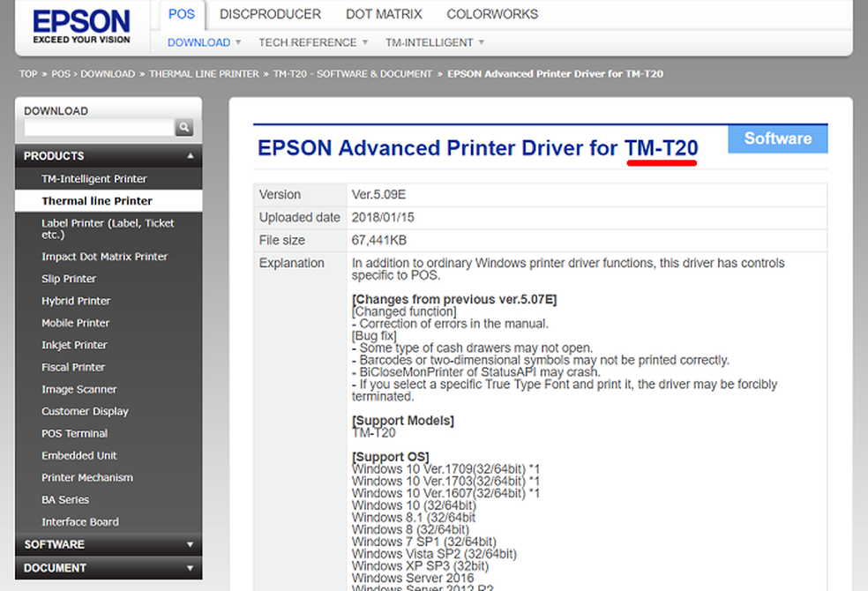The width and height of the screenshot is (868, 591).
Task: Click the Software label badge
Action: (778, 138)
